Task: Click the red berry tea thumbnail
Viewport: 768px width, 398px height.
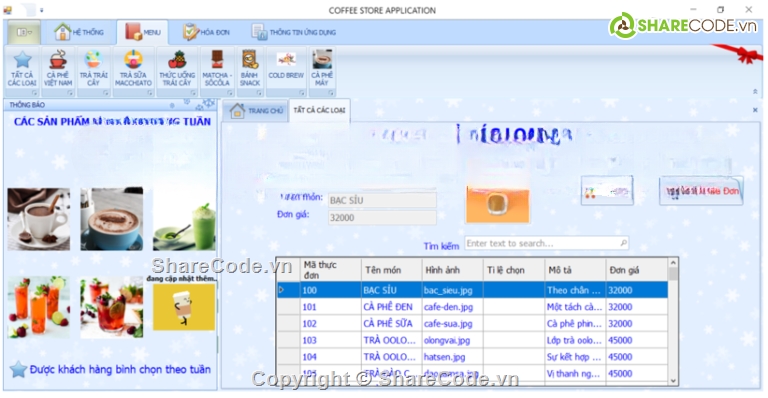Action: point(112,307)
